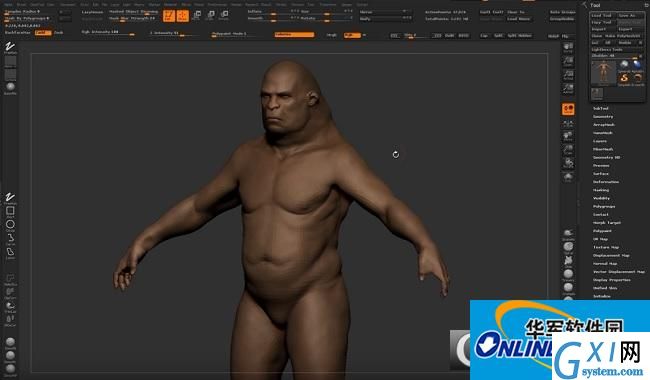Open the material sphere picker on left shelf
This screenshot has width=650, height=380.
point(10,87)
